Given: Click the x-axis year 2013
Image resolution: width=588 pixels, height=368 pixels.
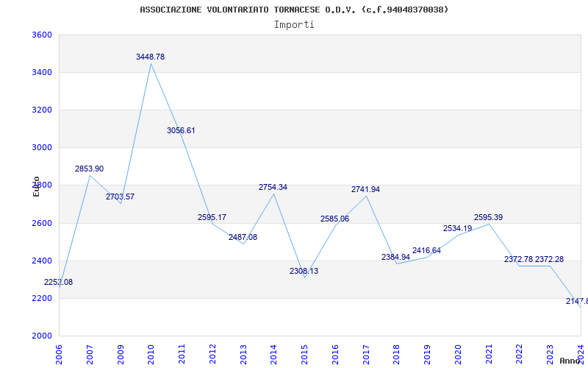Looking at the screenshot, I should (243, 354).
